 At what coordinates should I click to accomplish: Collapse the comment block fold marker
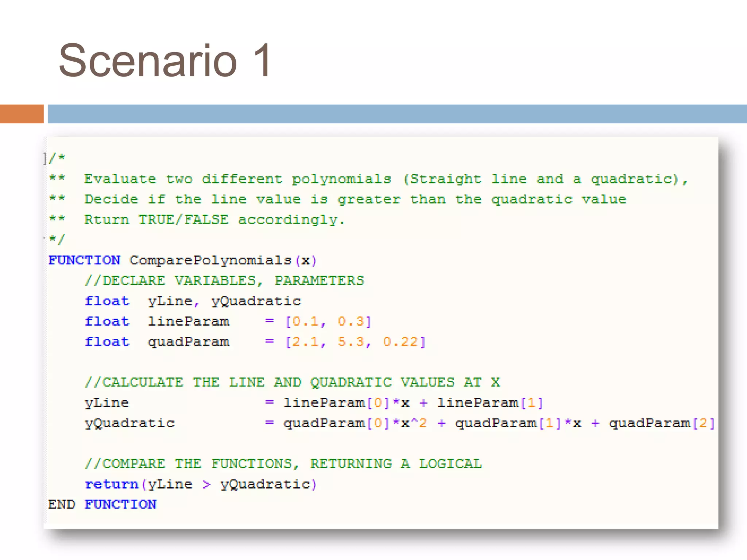[45, 159]
